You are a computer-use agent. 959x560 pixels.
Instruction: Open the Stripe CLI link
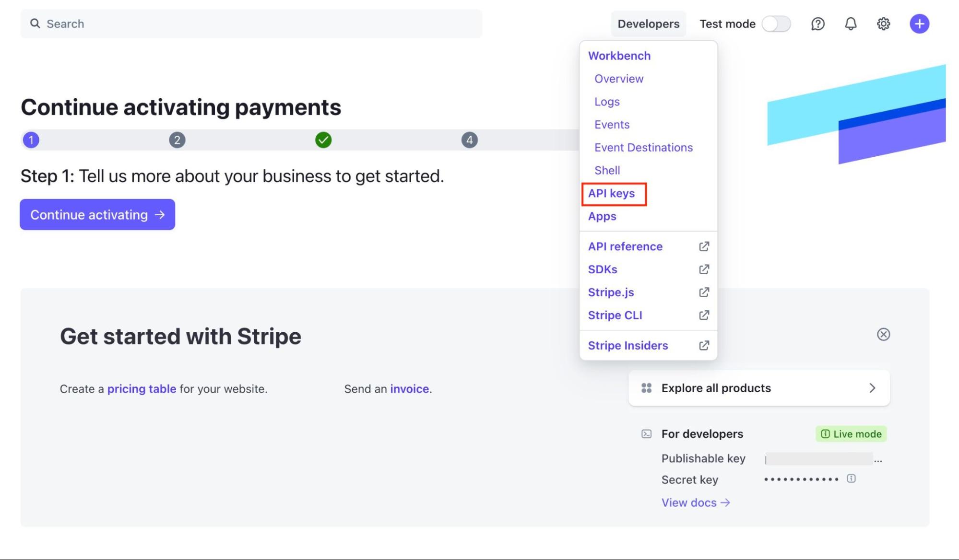(615, 315)
